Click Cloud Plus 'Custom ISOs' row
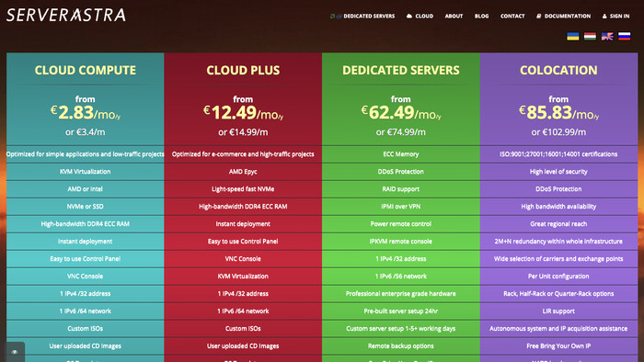This screenshot has width=644, height=362. (x=243, y=328)
